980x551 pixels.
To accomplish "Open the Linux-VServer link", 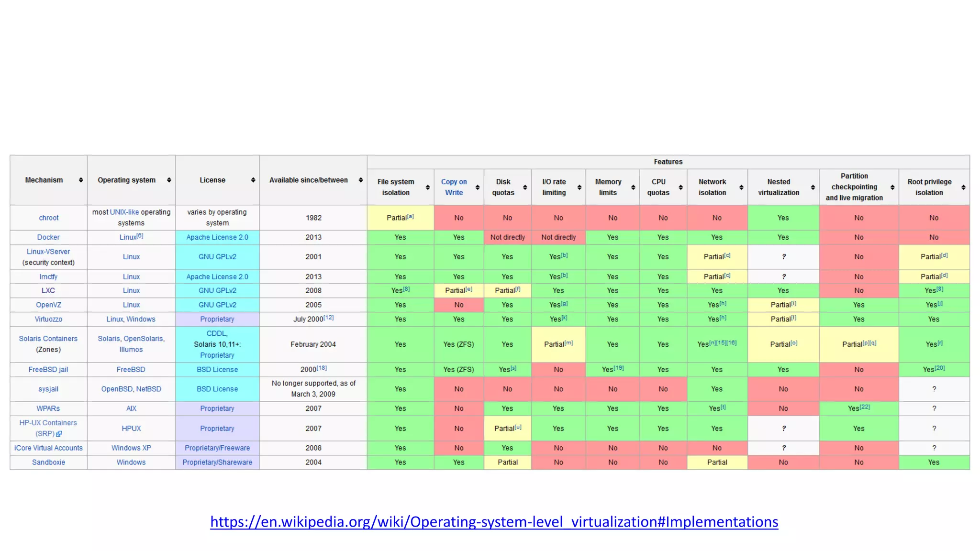I will click(48, 252).
